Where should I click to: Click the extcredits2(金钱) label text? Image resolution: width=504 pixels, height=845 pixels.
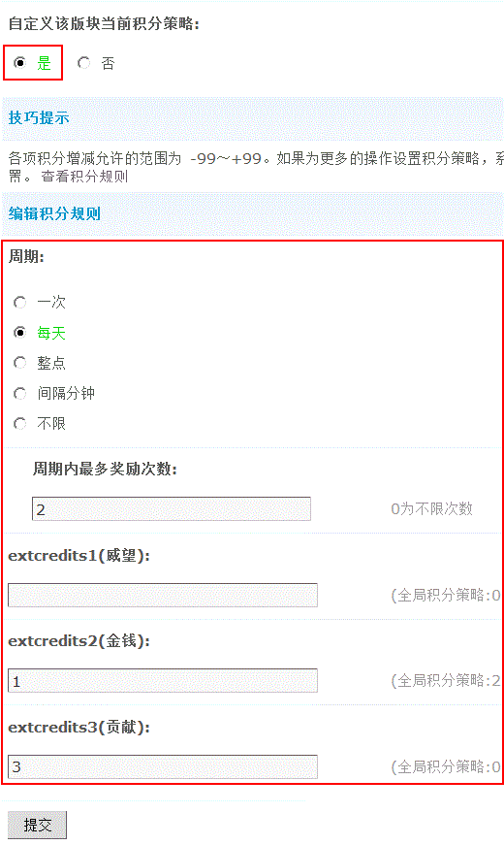(x=79, y=641)
